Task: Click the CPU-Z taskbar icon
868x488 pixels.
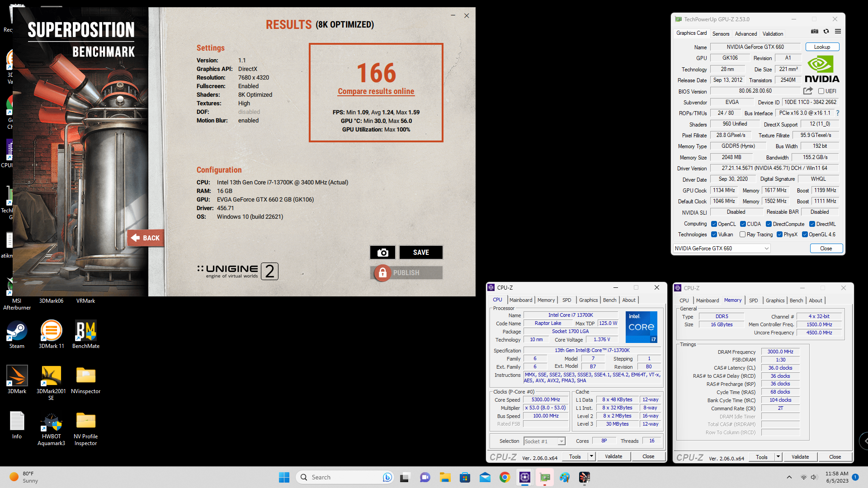Action: tap(525, 477)
